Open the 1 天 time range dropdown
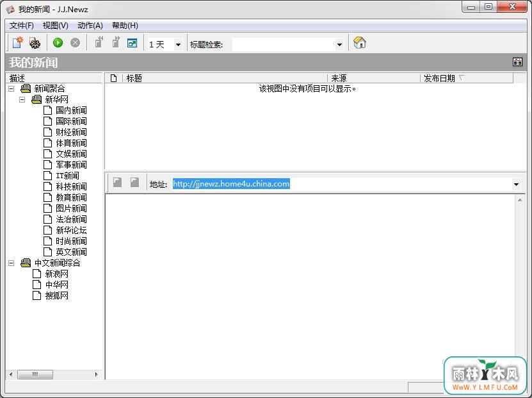 (178, 44)
